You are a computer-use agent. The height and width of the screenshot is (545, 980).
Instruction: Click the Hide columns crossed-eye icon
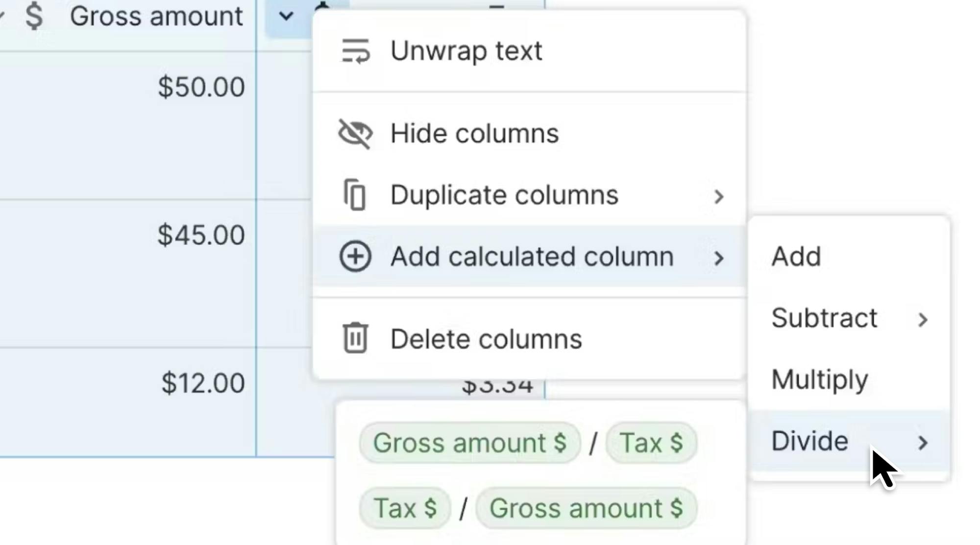(x=355, y=133)
